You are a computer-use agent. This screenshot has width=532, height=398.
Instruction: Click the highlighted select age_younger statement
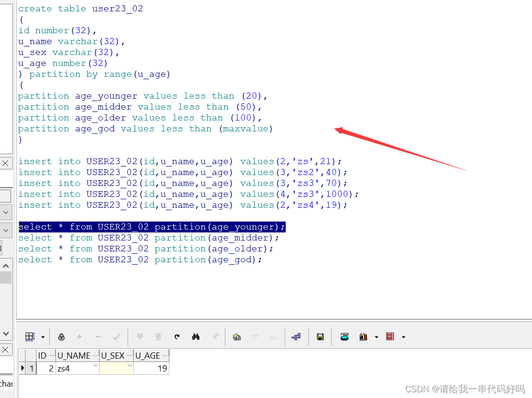coord(152,227)
